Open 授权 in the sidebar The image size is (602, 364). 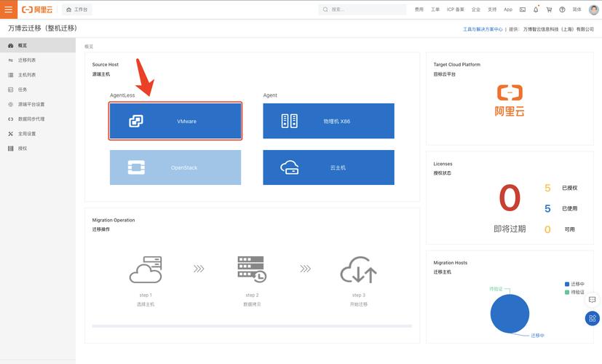[38, 149]
